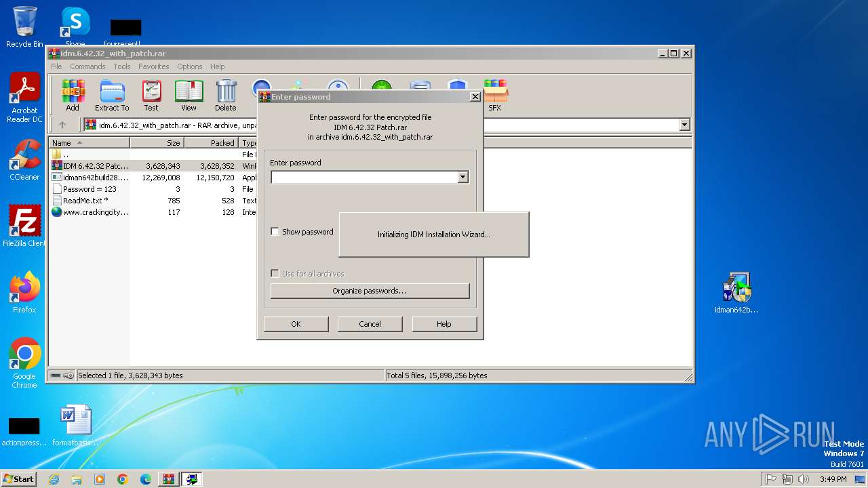Select the IDM 6.42.32 Patch file row
Image resolution: width=868 pixels, height=488 pixels.
pyautogui.click(x=153, y=166)
